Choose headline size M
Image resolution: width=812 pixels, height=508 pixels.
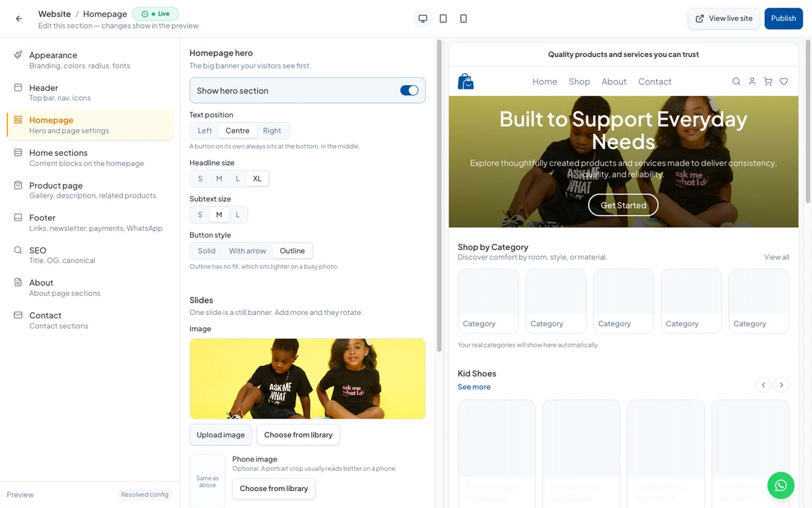coord(219,179)
